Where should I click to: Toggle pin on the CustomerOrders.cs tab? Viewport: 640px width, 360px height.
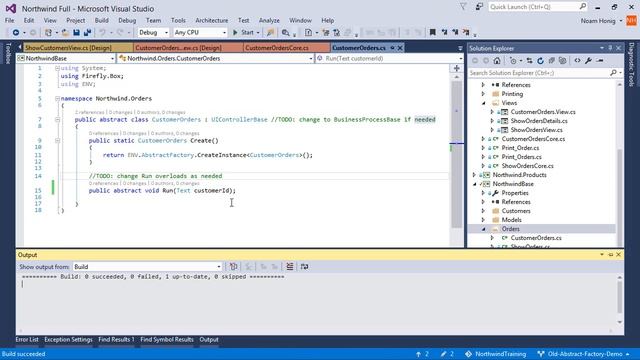point(393,48)
